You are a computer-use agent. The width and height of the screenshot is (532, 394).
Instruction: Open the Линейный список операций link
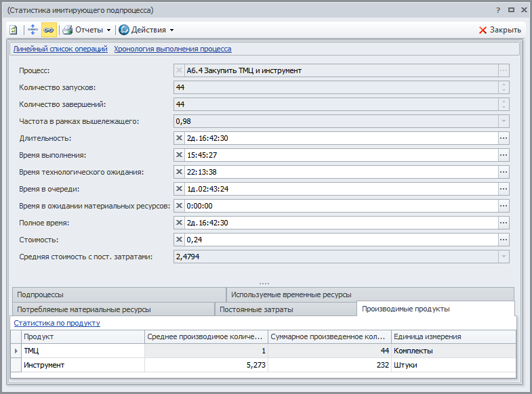60,49
